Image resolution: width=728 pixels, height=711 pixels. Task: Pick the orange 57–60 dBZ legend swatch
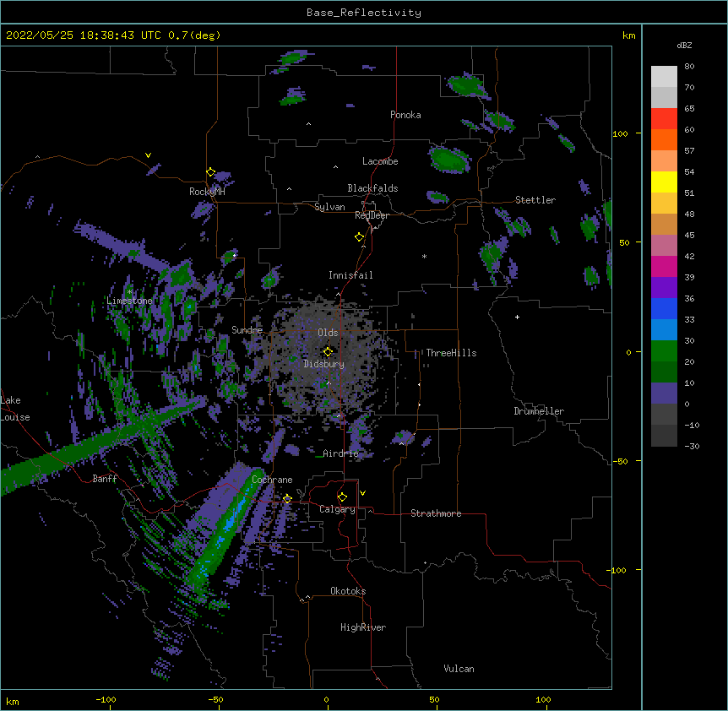point(664,139)
